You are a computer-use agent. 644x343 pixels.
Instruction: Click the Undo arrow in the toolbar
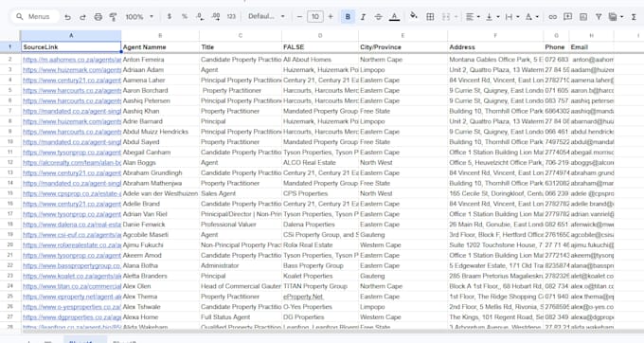click(68, 17)
